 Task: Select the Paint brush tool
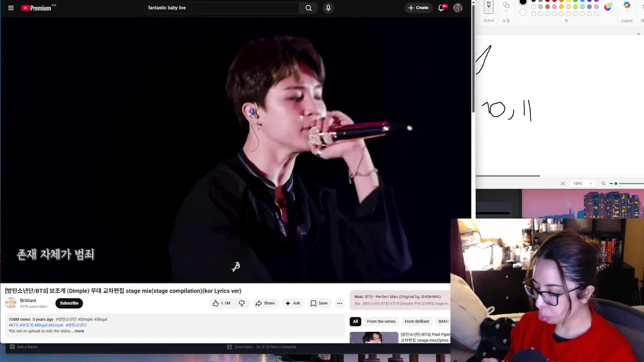pos(489,5)
